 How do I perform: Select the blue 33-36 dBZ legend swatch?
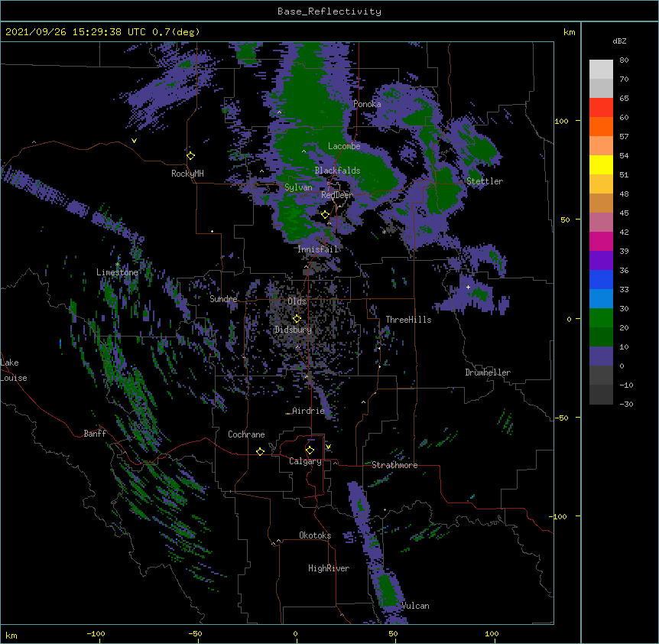(601, 279)
